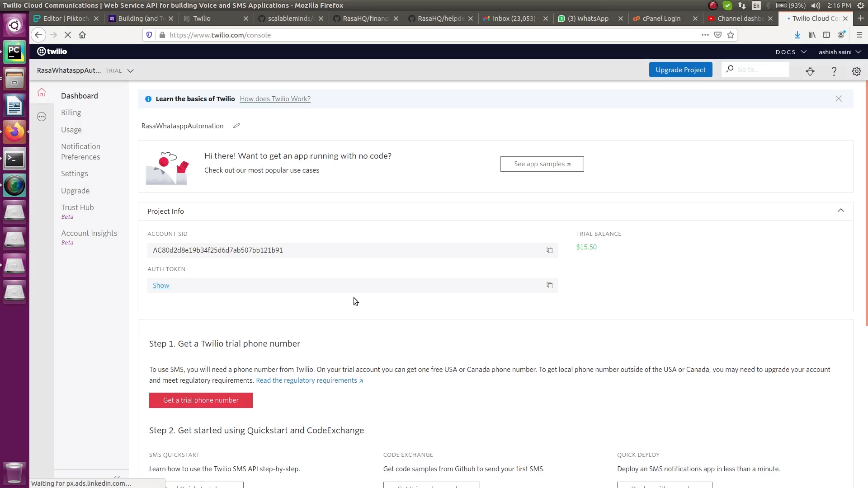The width and height of the screenshot is (868, 488).
Task: Open the ashish saini account dropdown
Action: click(x=839, y=52)
